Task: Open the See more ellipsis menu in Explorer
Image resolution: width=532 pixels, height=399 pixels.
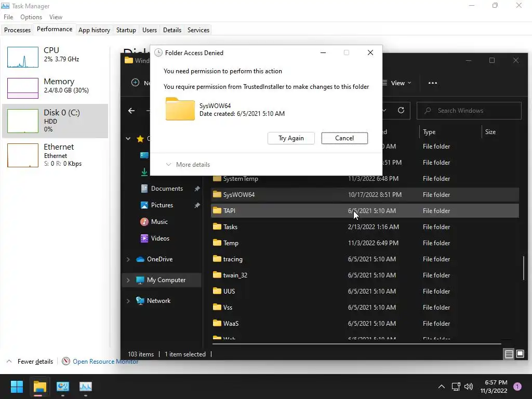Action: 433,83
